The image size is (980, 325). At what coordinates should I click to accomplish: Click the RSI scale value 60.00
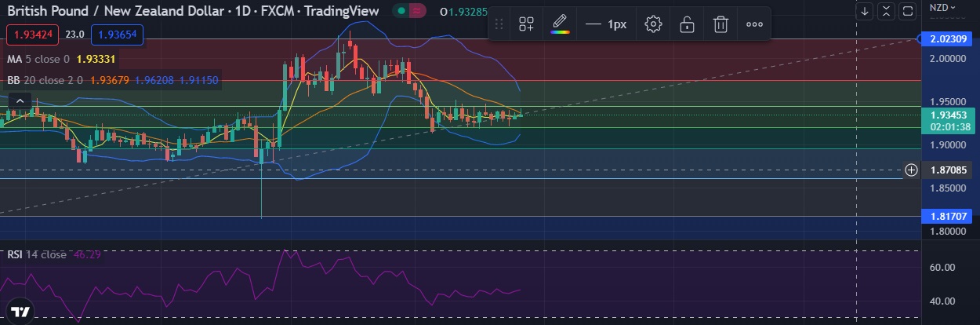tap(942, 267)
